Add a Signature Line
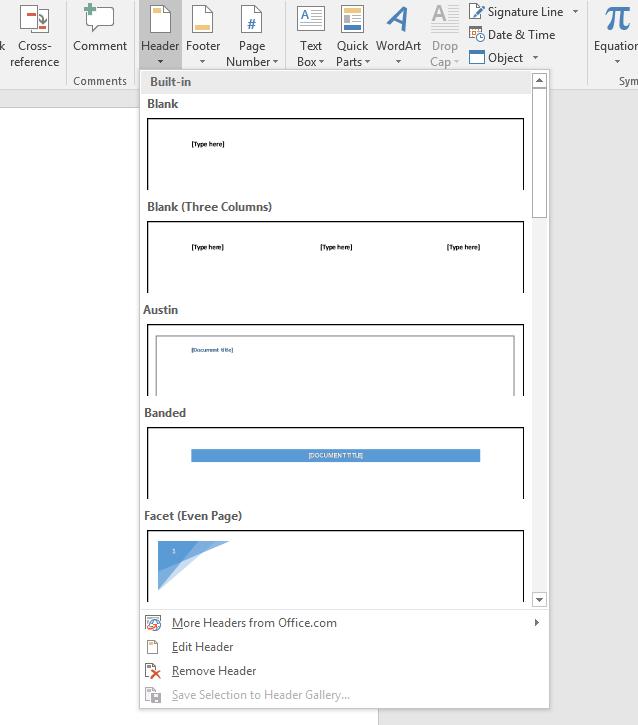The width and height of the screenshot is (638, 725). [516, 12]
